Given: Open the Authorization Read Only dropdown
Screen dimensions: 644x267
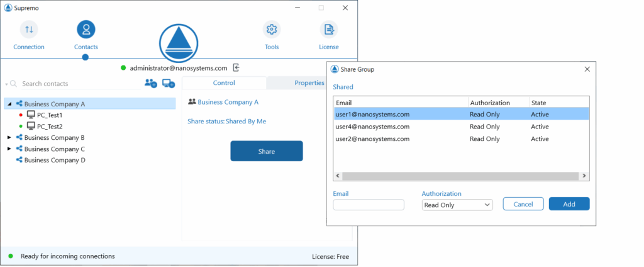Looking at the screenshot, I should (x=457, y=205).
